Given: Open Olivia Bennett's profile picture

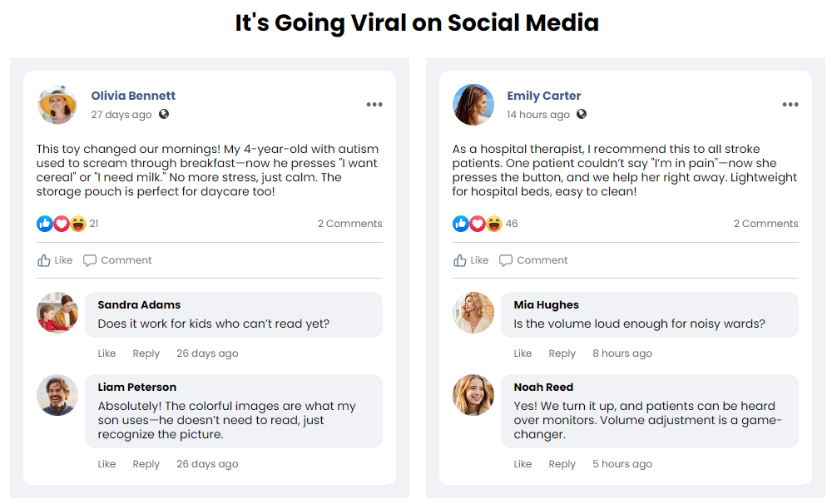Looking at the screenshot, I should point(57,105).
